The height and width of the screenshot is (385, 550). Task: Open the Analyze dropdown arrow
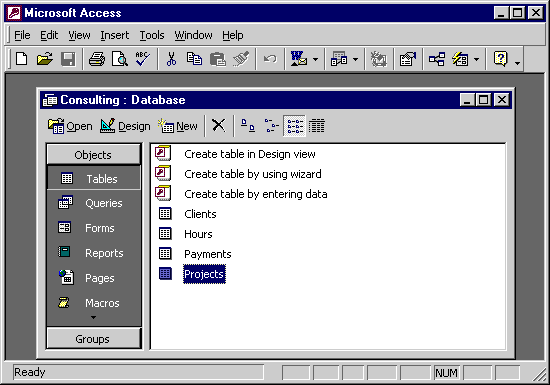[355, 59]
